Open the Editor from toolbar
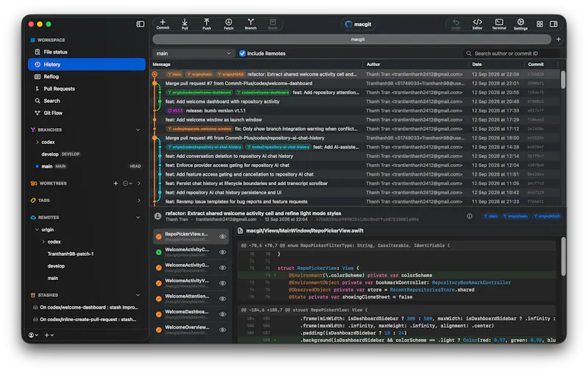The image size is (588, 372). 477,24
